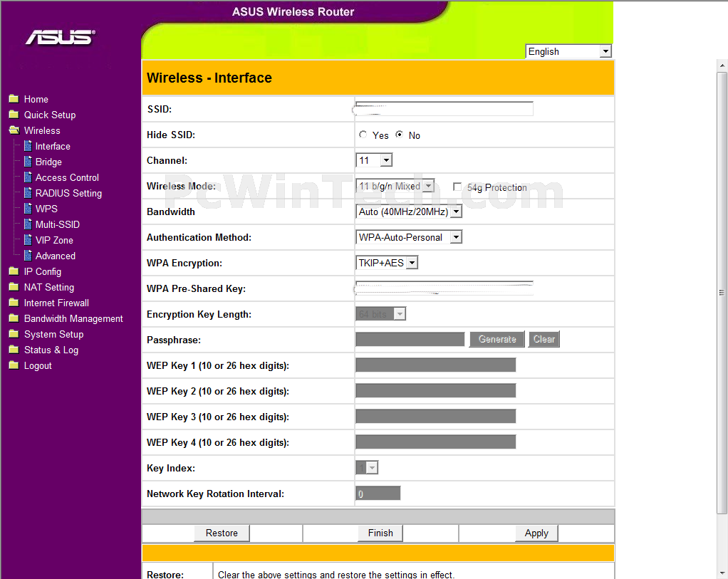Screen dimensions: 728x579
Task: Click the open Wireless folder icon
Action: tap(14, 130)
